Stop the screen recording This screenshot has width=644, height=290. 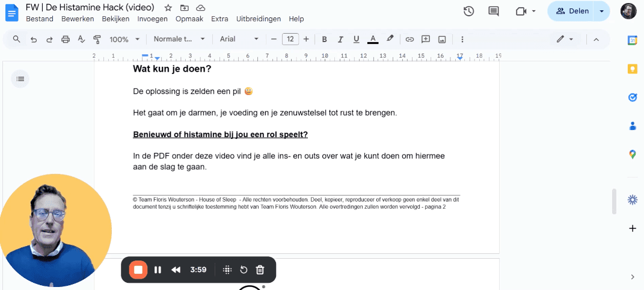tap(138, 270)
